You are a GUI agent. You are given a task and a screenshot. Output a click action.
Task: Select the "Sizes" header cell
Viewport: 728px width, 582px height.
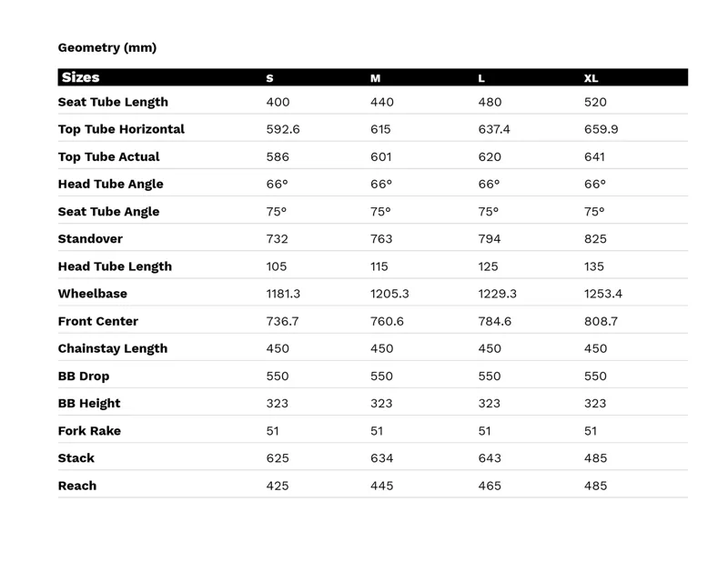(80, 77)
